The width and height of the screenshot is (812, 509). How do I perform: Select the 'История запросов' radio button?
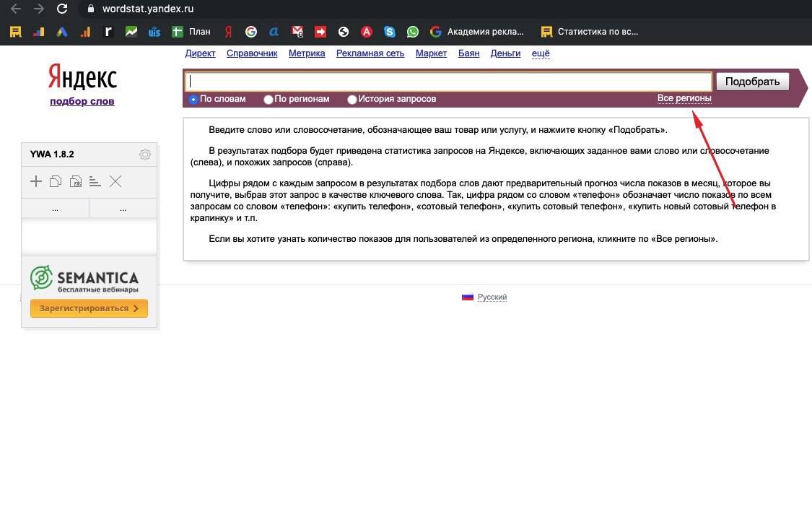coord(352,100)
